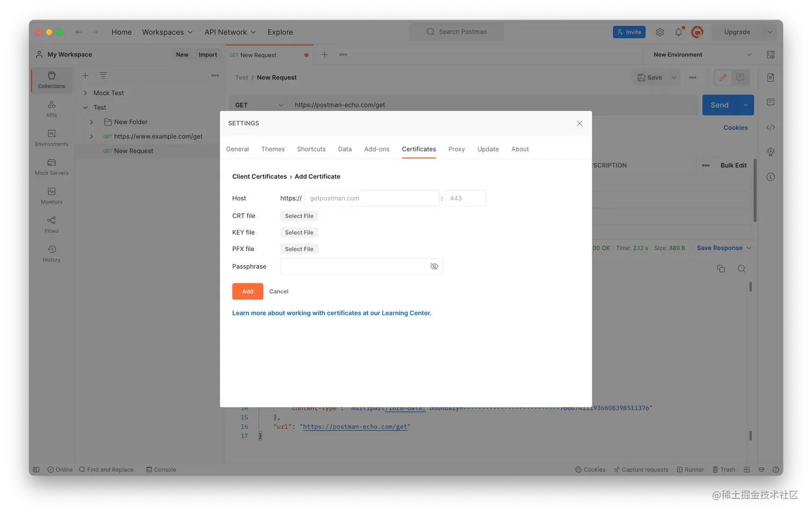Viewport: 812px width, 514px height.
Task: Open the user avatar menu
Action: 697,32
